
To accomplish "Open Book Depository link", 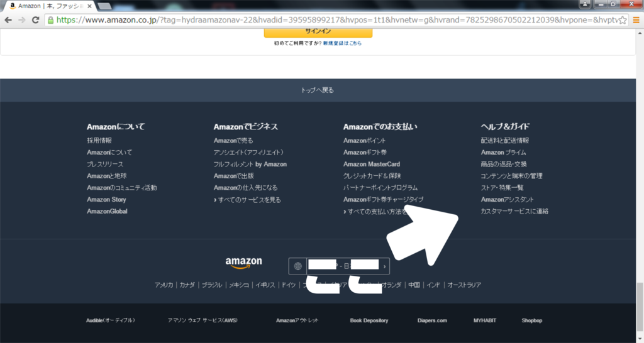I will (369, 320).
